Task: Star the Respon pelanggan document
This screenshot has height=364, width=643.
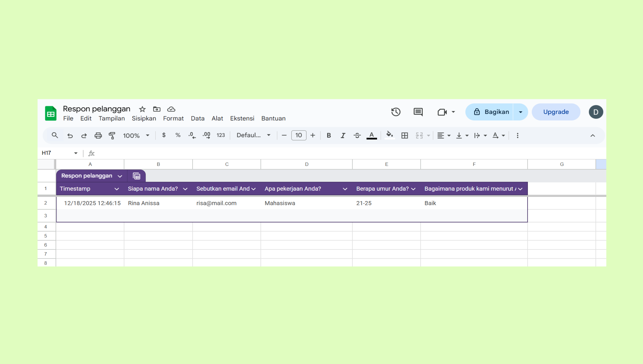Action: [x=142, y=109]
